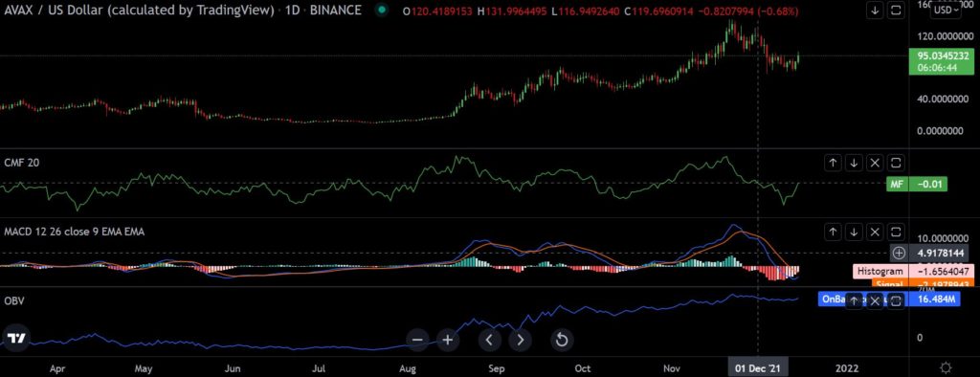Click the MACD 12 26 close 9 label
Screen dimensions: 980x377
75,232
